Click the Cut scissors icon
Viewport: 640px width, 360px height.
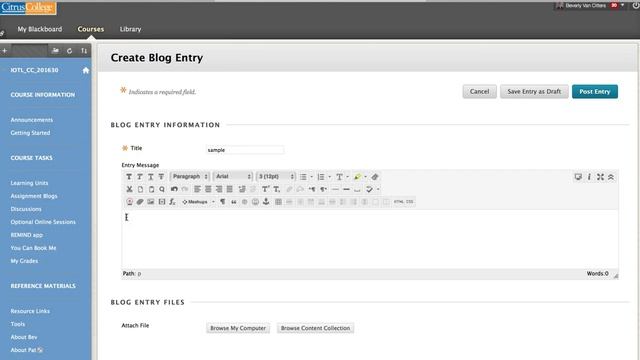[129, 189]
